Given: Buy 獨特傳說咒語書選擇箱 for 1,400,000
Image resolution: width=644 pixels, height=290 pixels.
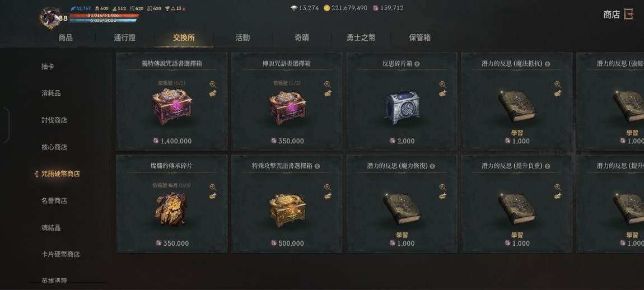Looking at the screenshot, I should pyautogui.click(x=172, y=141).
